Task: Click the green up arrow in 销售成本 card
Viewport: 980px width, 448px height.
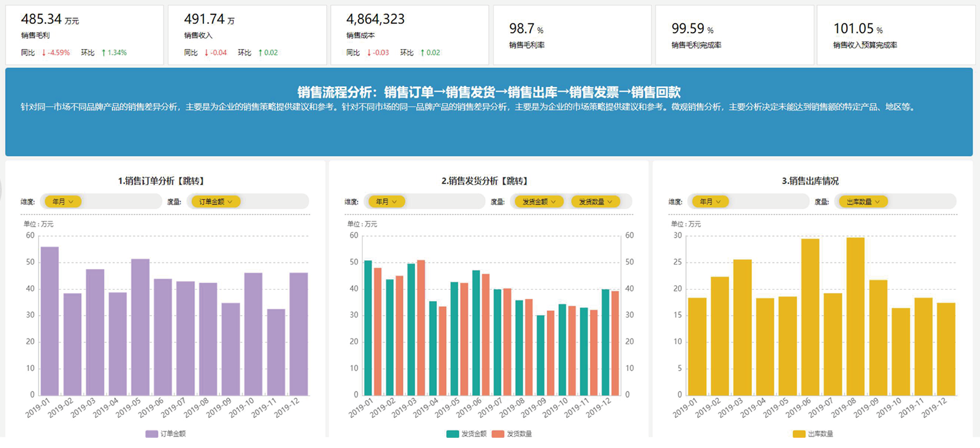Action: tap(423, 53)
